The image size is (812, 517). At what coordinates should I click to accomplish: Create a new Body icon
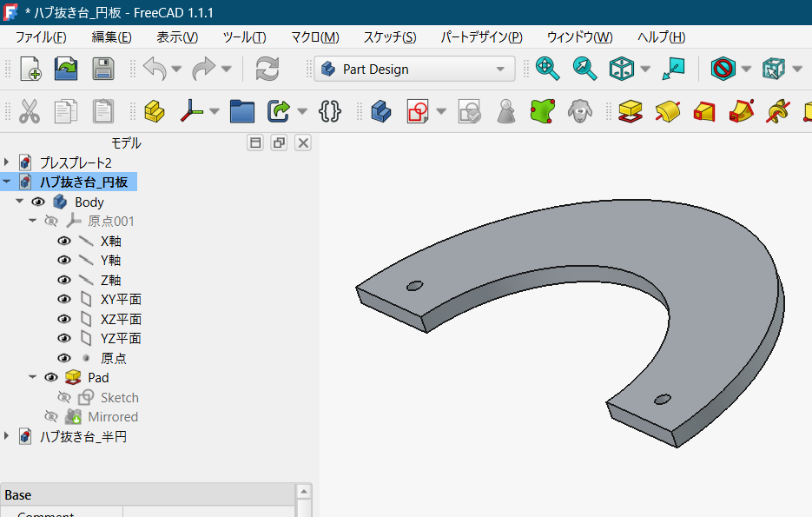381,111
